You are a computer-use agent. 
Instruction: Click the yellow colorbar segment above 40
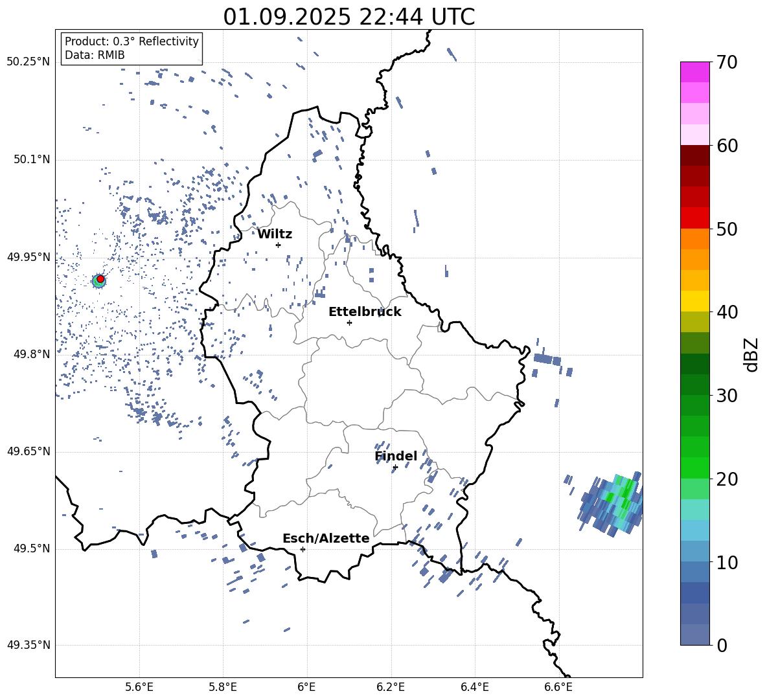695,302
